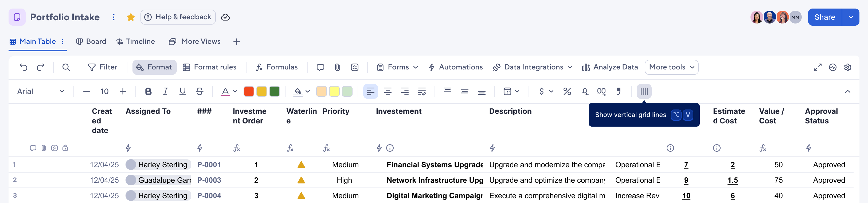Toggle the favorite star for Portfolio Intake
The height and width of the screenshot is (203, 868).
131,17
